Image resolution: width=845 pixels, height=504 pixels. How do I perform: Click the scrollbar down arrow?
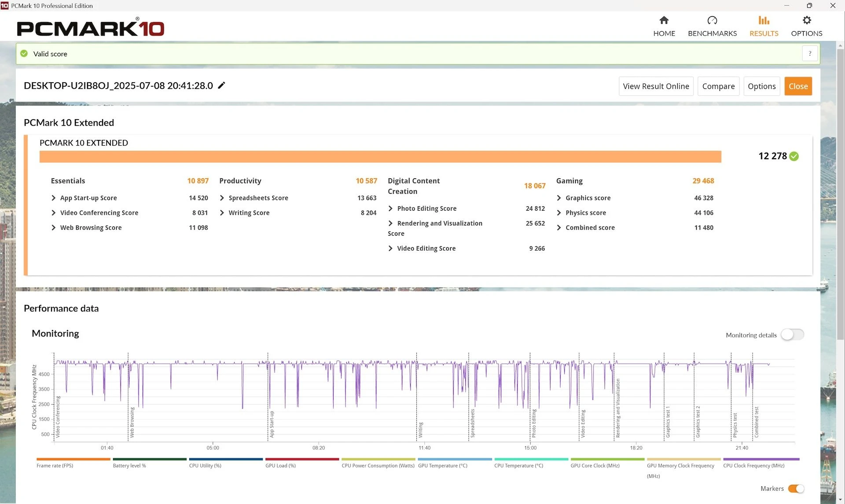[840, 500]
